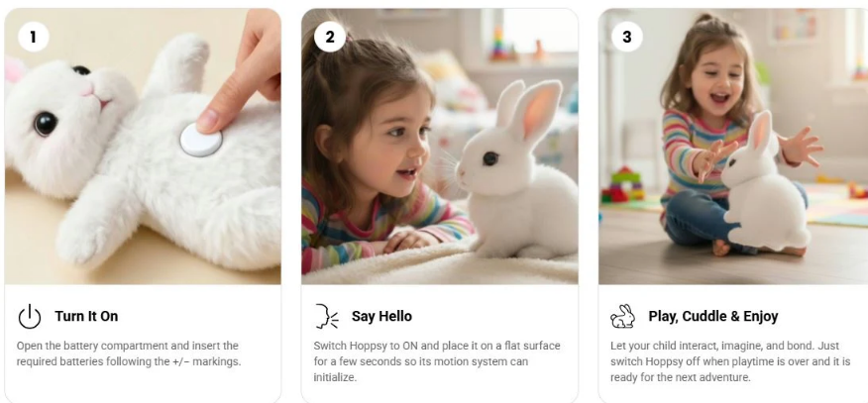Image resolution: width=868 pixels, height=403 pixels.
Task: Open the image of girl facing bunny
Action: pos(440,147)
